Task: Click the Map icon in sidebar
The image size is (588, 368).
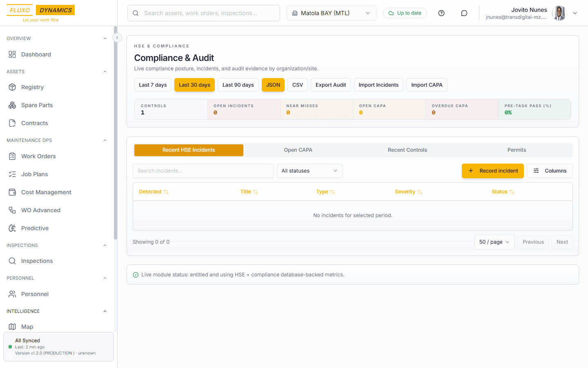Action: point(12,327)
